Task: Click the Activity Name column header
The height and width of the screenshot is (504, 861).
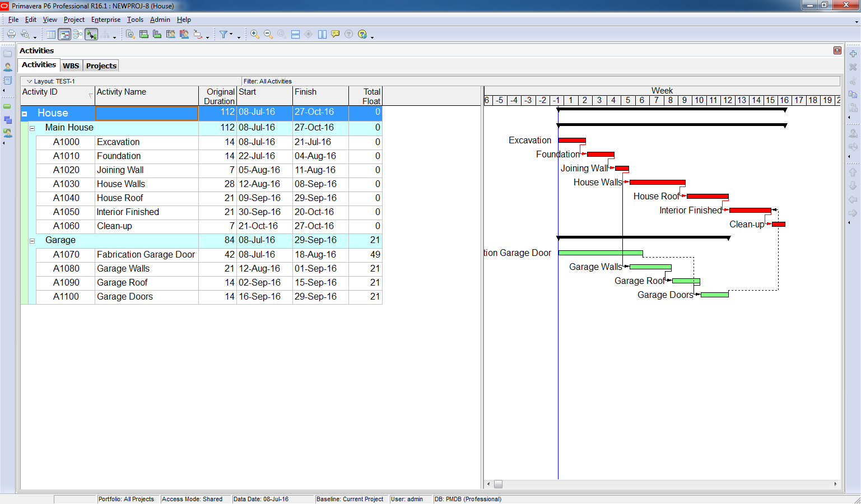Action: pyautogui.click(x=146, y=96)
